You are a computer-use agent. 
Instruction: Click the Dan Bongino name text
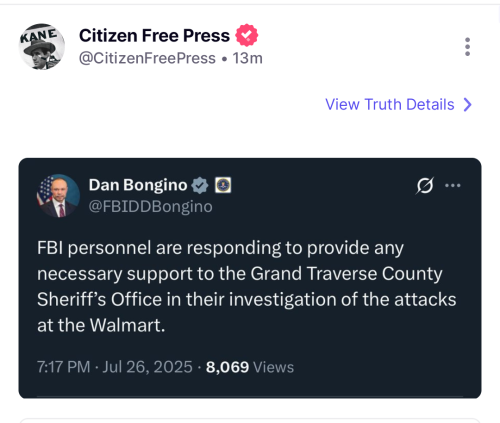pos(138,185)
